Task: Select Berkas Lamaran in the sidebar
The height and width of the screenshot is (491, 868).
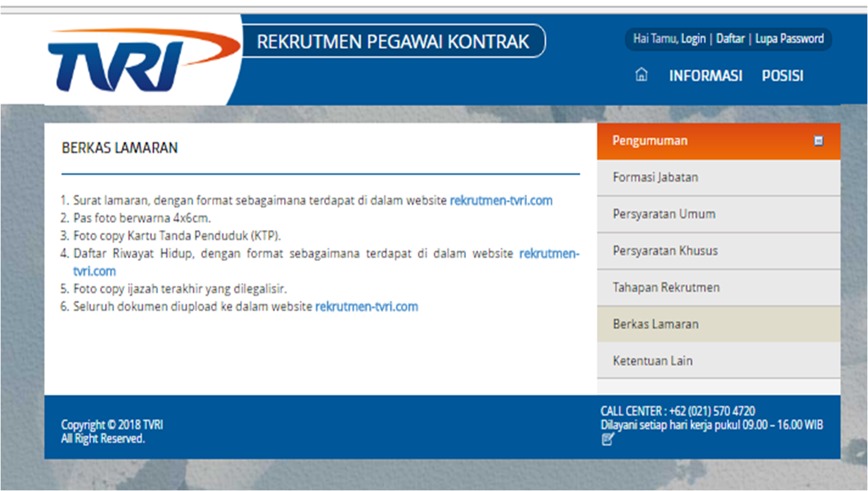Action: point(719,325)
